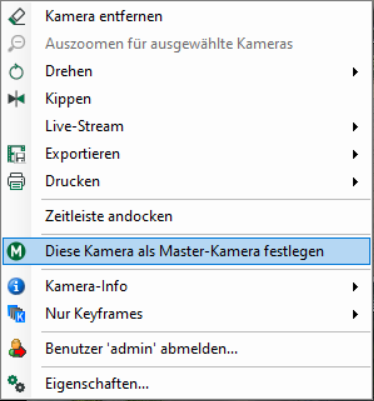Click the film-and-disk icon by Exportieren
The height and width of the screenshot is (401, 374).
point(16,154)
